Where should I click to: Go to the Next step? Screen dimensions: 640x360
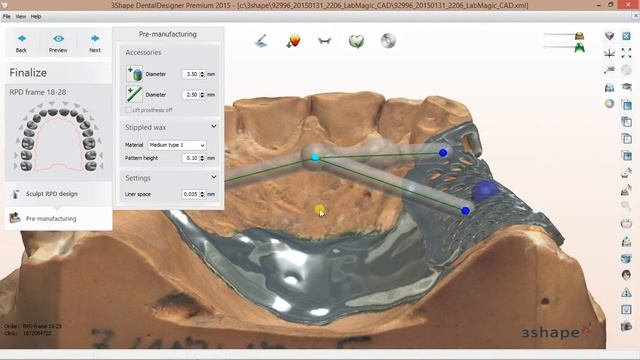(x=95, y=42)
